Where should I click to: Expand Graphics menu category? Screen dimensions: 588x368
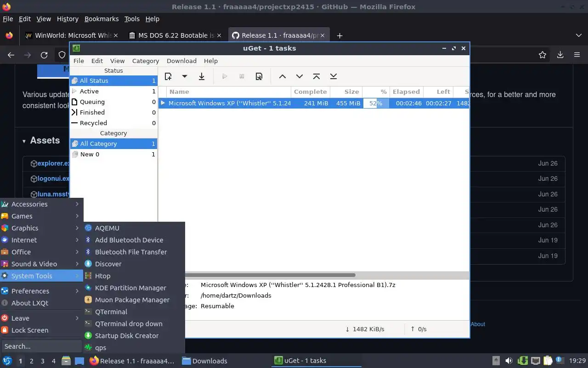click(41, 228)
